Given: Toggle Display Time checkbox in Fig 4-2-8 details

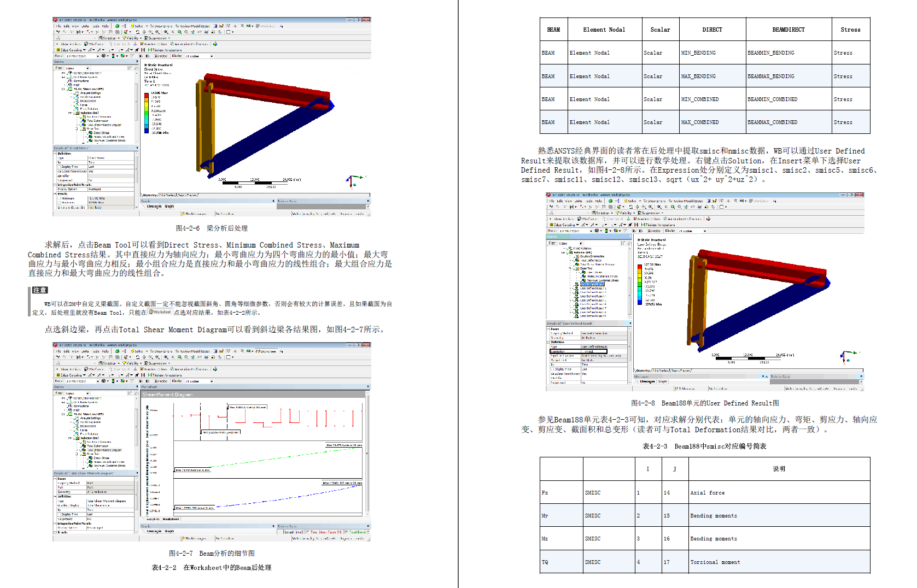Looking at the screenshot, I should (x=552, y=369).
